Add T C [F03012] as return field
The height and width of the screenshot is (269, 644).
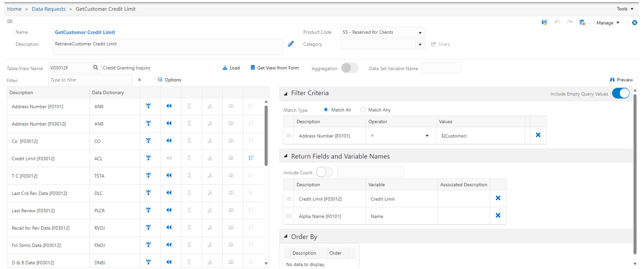click(169, 176)
